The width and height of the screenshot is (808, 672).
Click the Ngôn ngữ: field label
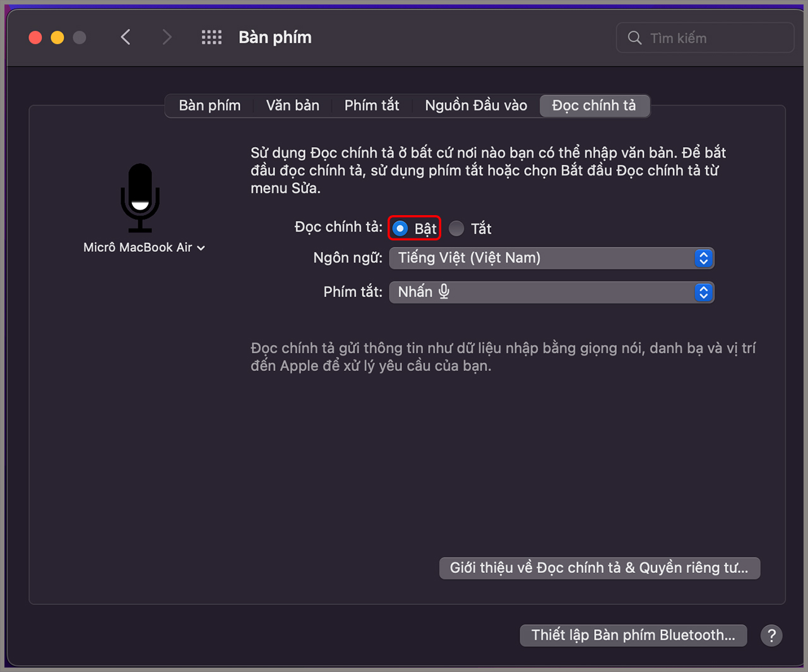click(x=348, y=257)
